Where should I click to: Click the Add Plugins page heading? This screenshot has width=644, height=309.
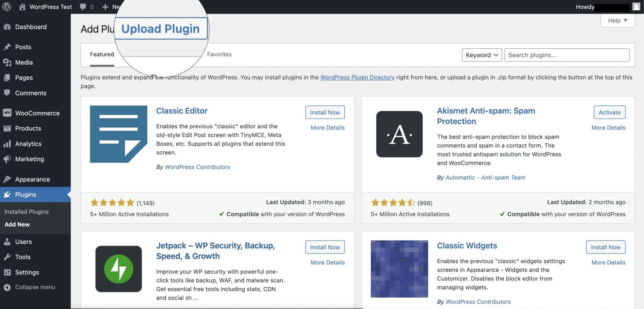pos(98,29)
